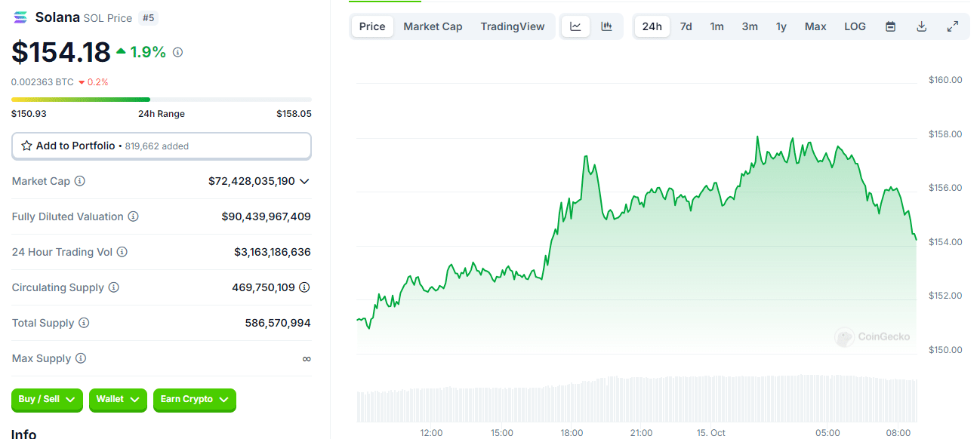Toggle LOG scale on chart
The image size is (980, 439).
(855, 26)
